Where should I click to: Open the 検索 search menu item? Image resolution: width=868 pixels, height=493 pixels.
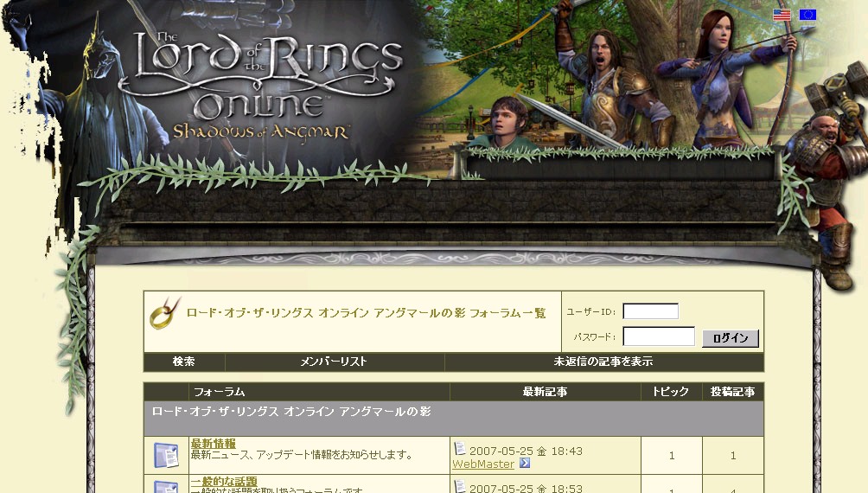(184, 362)
